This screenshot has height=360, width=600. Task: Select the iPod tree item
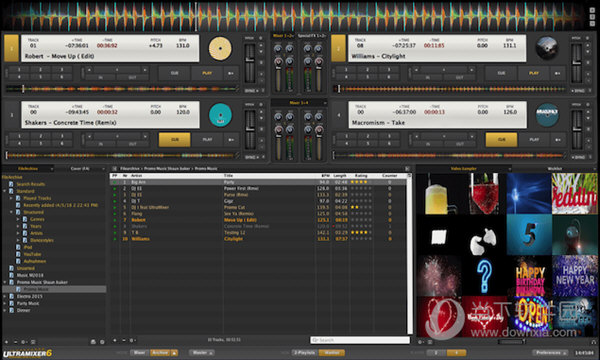point(28,247)
